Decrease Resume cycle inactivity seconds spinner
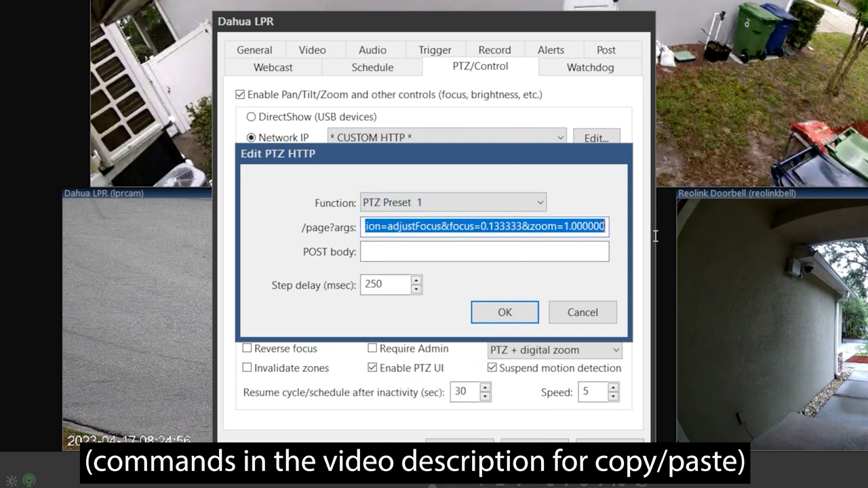Screen dimensions: 868x488 [485, 396]
